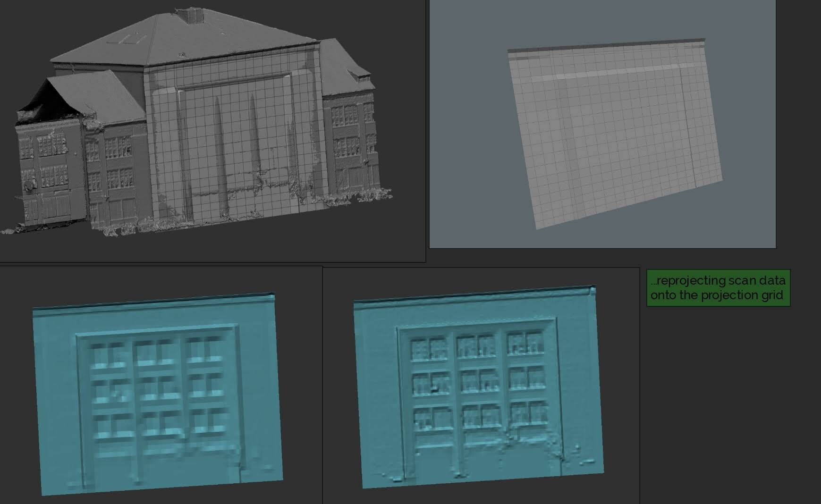Click the green reprojecting scan data label
The image size is (821, 504).
[x=718, y=288]
